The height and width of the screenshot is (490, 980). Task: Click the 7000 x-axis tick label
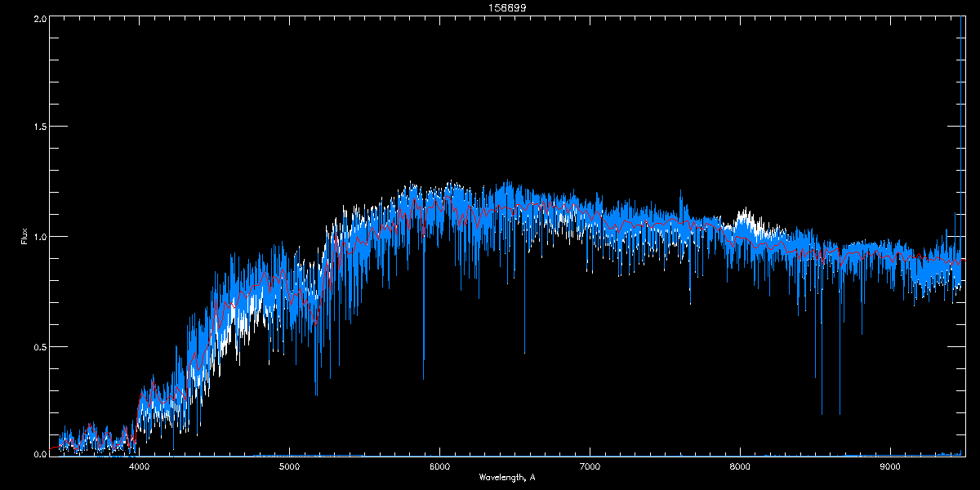pyautogui.click(x=590, y=467)
